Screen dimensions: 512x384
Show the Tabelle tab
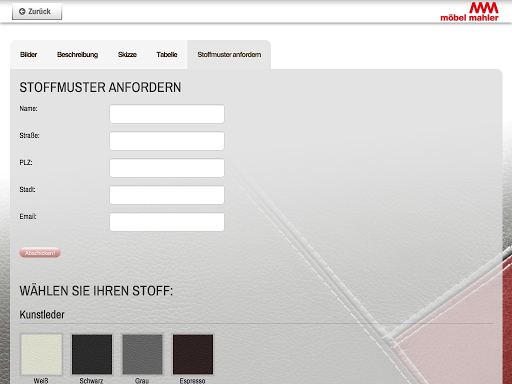tap(167, 55)
